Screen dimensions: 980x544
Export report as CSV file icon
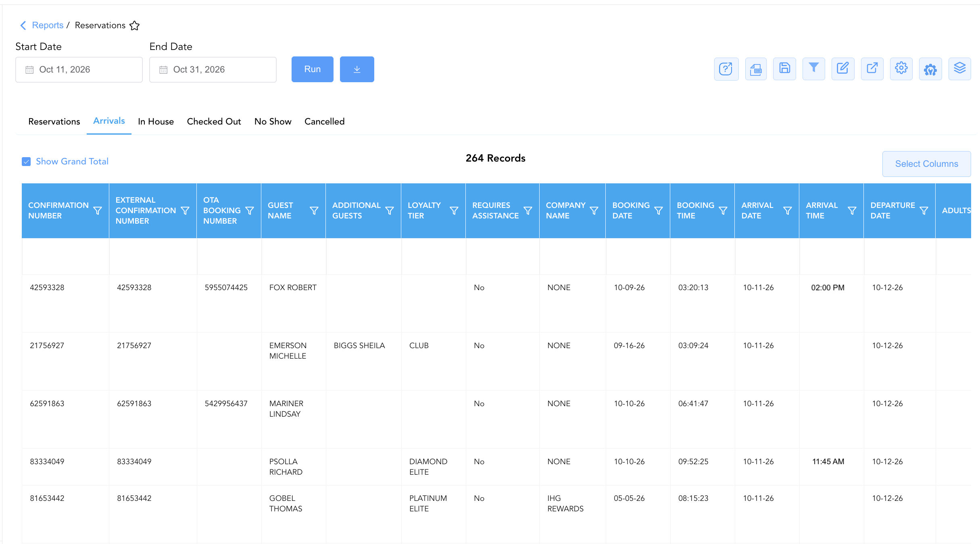pyautogui.click(x=756, y=69)
